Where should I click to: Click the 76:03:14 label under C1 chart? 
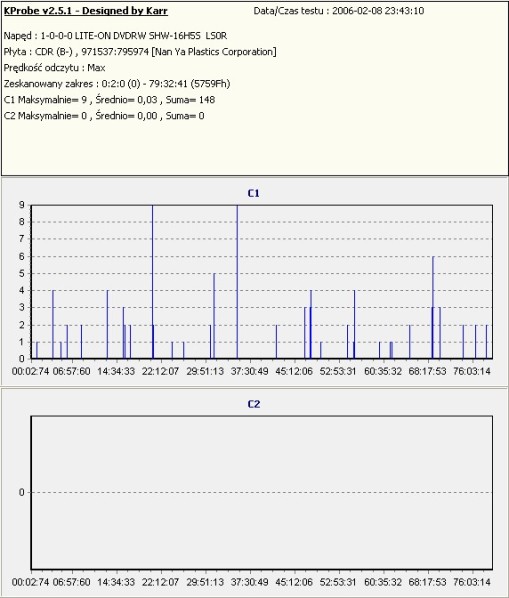tap(472, 371)
